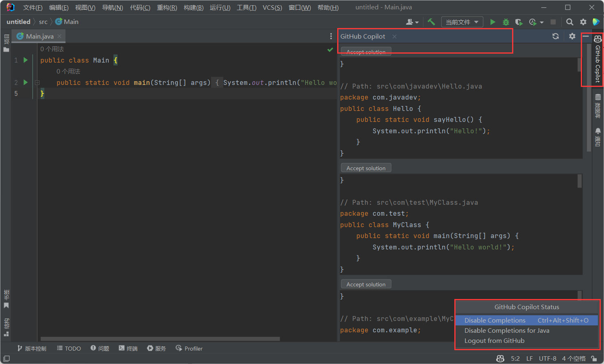Open Copilot panel gear options
Screen dimensions: 604x364
(572, 36)
